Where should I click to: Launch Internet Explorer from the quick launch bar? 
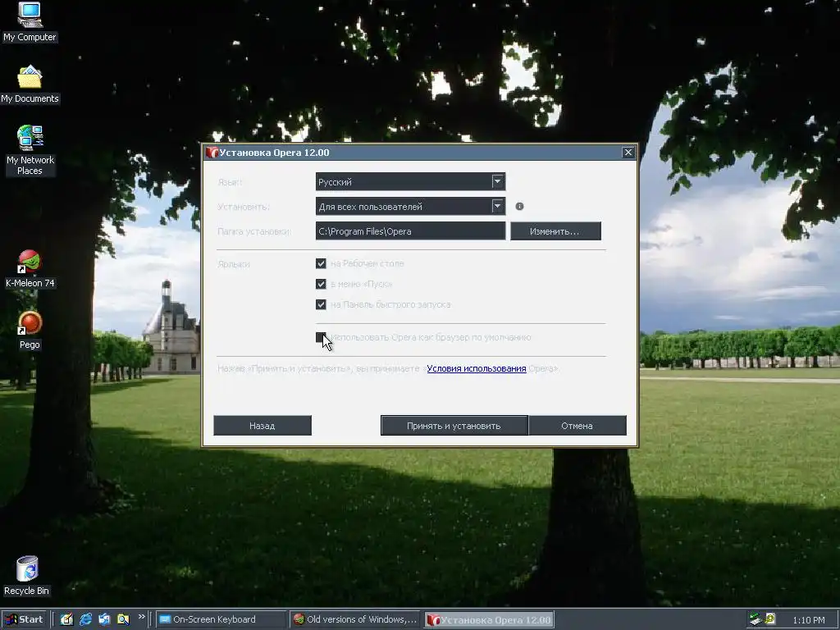pyautogui.click(x=85, y=619)
